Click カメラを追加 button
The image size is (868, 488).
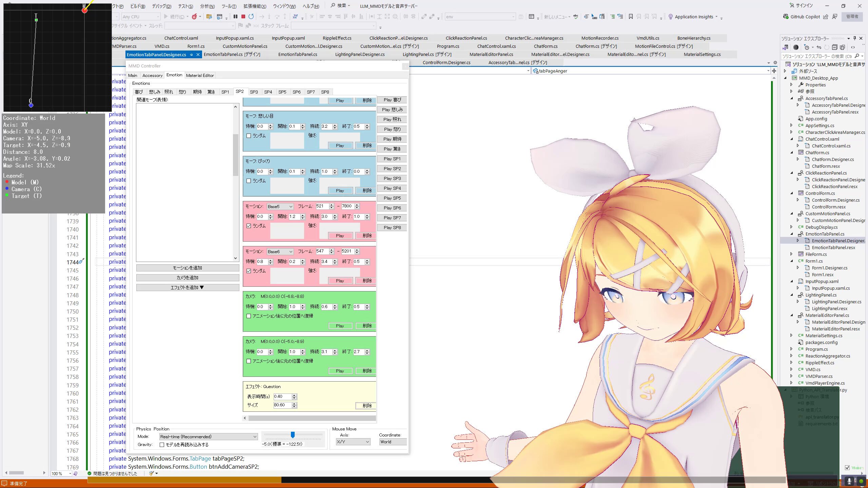(x=188, y=278)
